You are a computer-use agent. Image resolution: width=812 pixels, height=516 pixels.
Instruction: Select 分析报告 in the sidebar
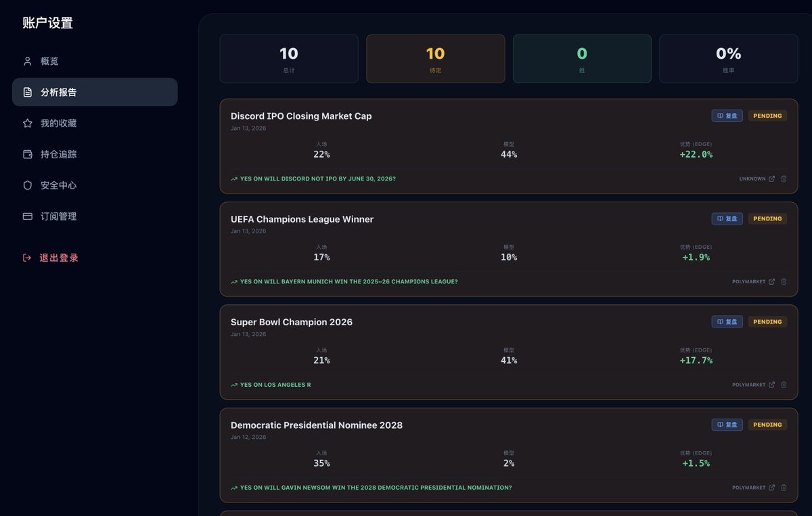coord(95,92)
